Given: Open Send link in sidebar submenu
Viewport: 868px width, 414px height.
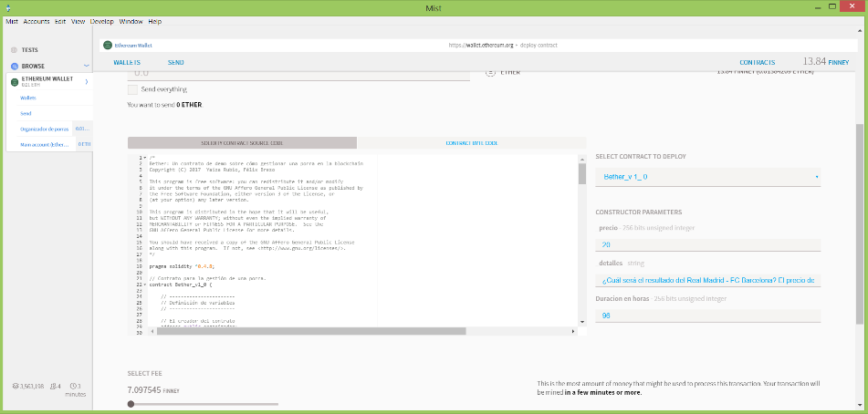Looking at the screenshot, I should [x=26, y=113].
